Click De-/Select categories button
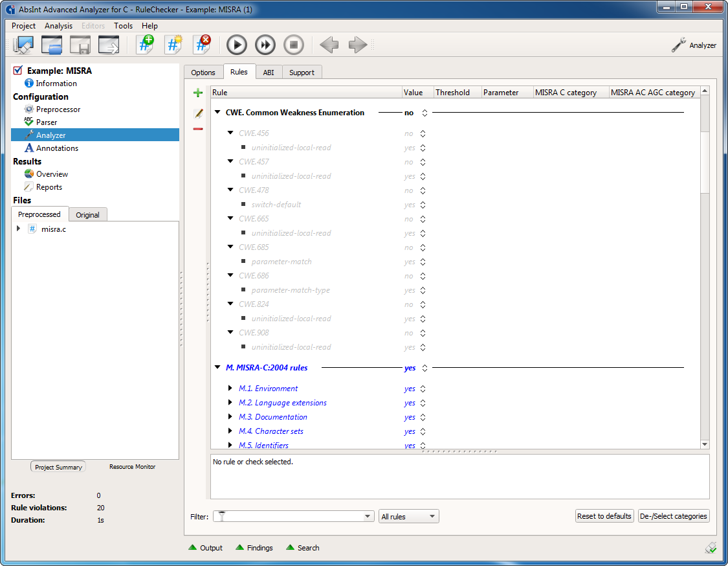728x566 pixels. click(x=673, y=516)
